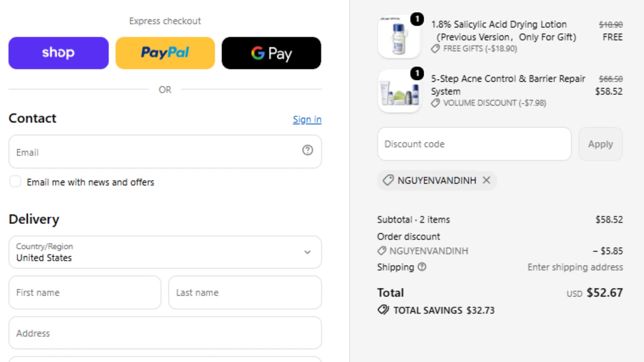This screenshot has height=362, width=644.
Task: Click the Express checkout heading
Action: 165,21
